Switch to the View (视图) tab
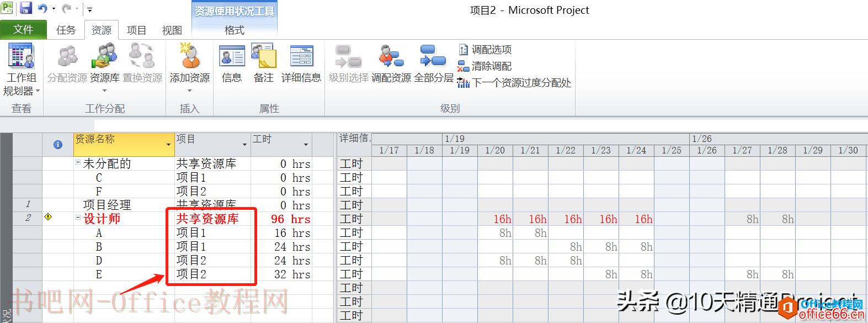 coord(172,30)
